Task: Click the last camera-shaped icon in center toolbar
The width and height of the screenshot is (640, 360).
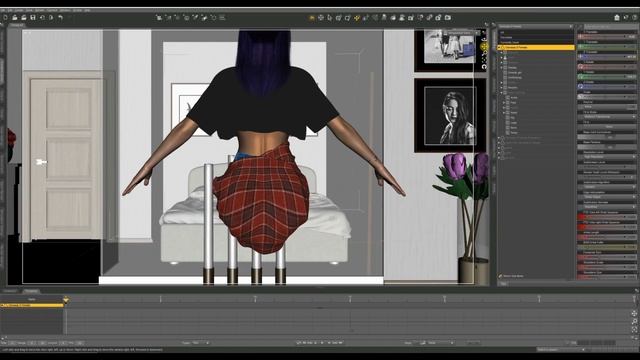Action: [x=448, y=18]
